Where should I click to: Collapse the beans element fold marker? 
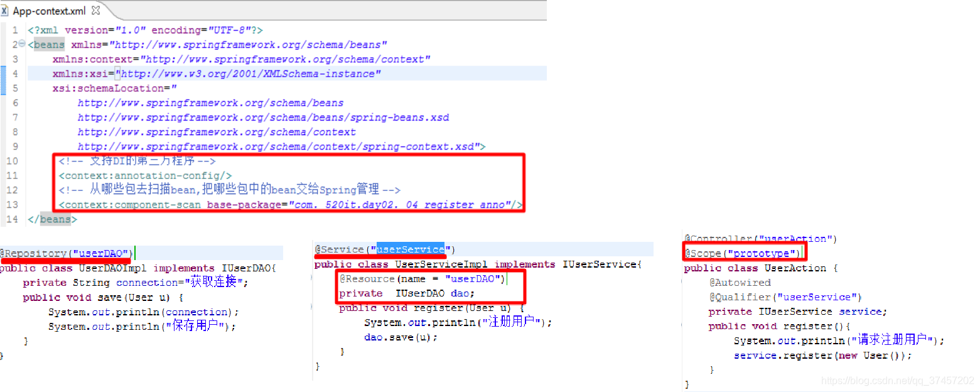coord(22,44)
